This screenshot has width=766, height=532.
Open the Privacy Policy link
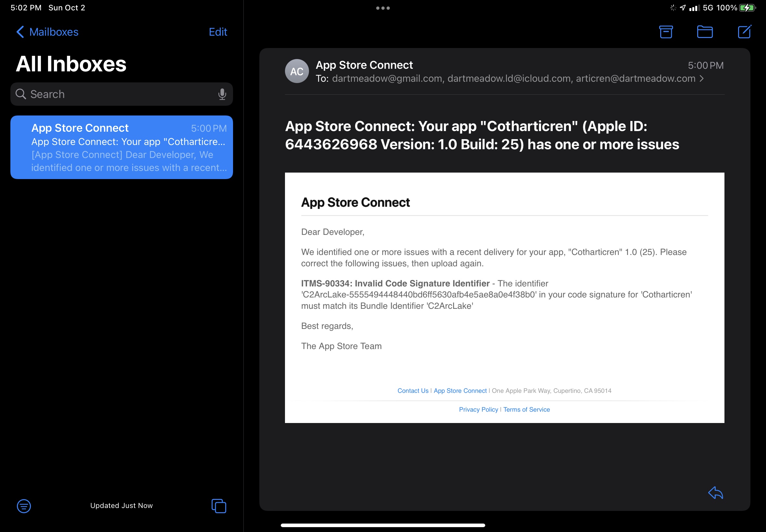point(478,409)
